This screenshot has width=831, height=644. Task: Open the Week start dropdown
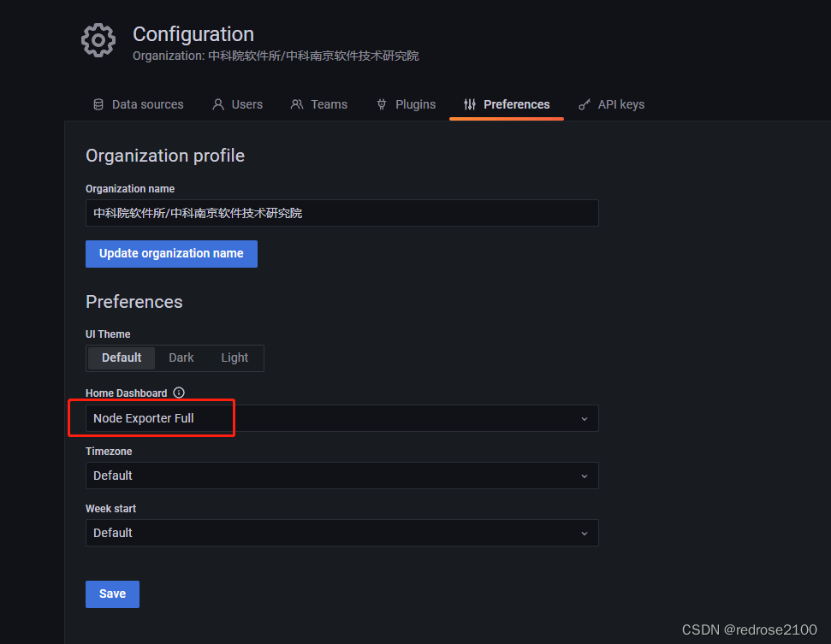pos(341,533)
